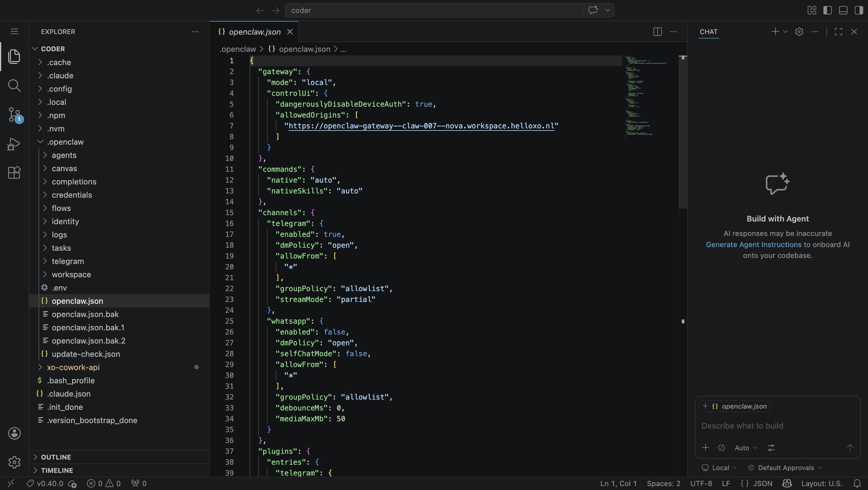Screen dimensions: 868x490
Task: Start a new chat with plus icon
Action: coord(775,32)
